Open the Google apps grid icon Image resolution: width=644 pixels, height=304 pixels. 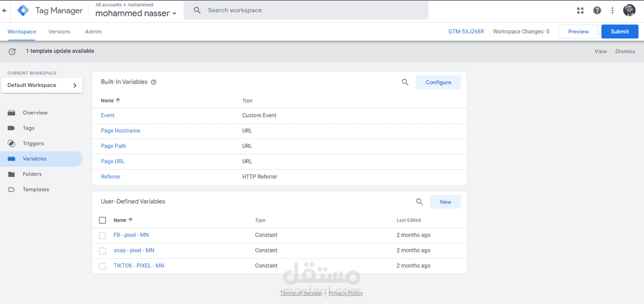point(580,11)
